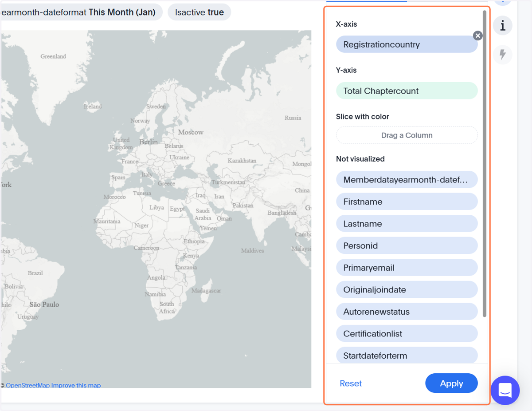Click Kazakhstan on the map
Viewport: 532px width, 411px height.
(x=242, y=161)
